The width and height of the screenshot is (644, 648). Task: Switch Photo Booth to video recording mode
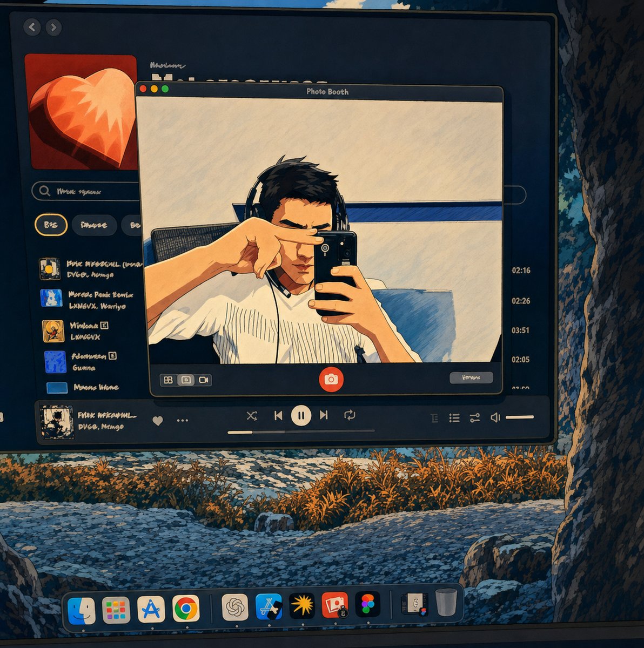[203, 380]
